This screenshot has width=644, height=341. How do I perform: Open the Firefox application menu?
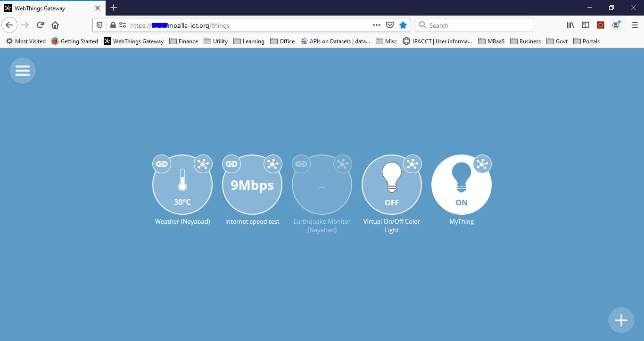point(635,25)
